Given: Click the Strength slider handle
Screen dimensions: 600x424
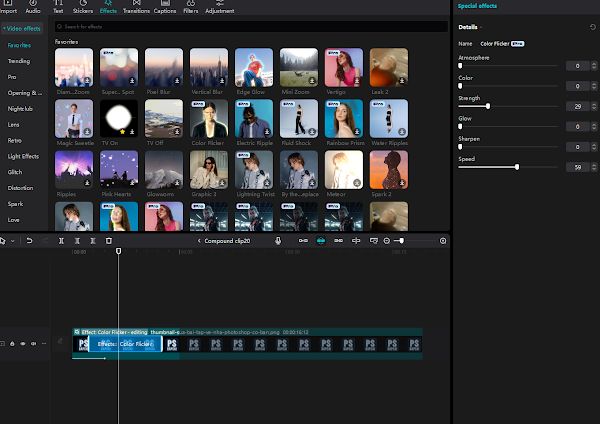Looking at the screenshot, I should [x=488, y=106].
